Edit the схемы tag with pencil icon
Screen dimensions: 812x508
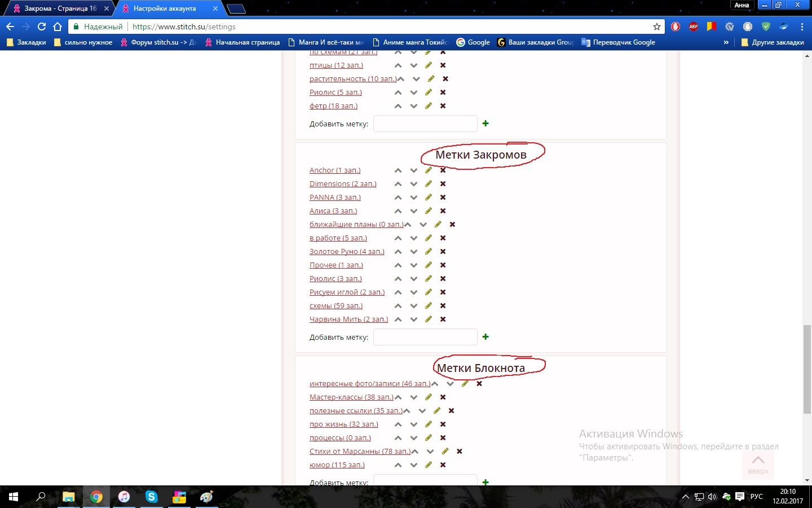pos(429,306)
